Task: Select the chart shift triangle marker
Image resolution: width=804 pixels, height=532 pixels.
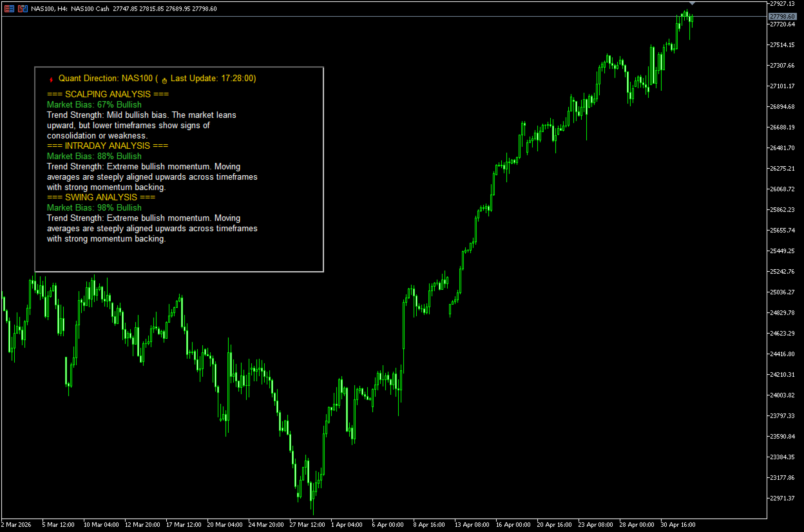Action: click(x=693, y=3)
